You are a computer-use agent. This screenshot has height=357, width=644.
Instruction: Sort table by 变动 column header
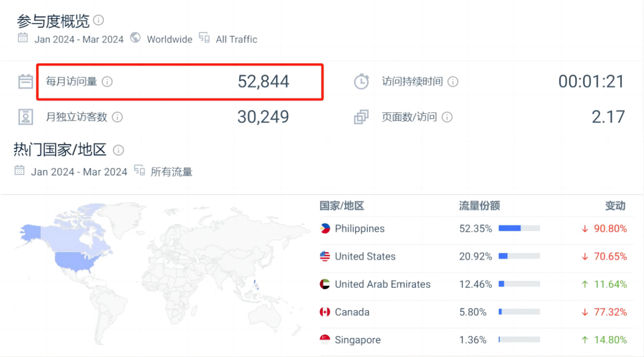615,206
